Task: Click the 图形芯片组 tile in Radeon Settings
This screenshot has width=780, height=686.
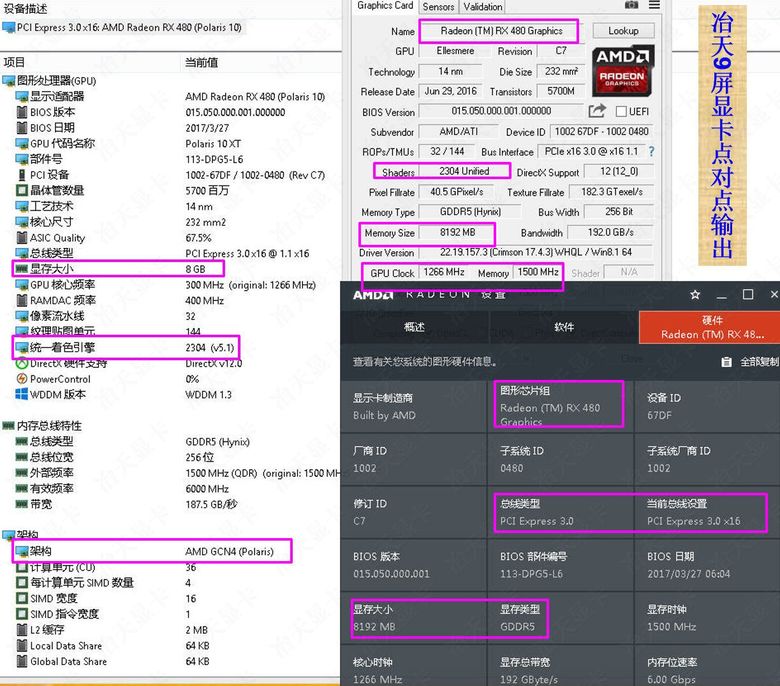Action: point(561,406)
